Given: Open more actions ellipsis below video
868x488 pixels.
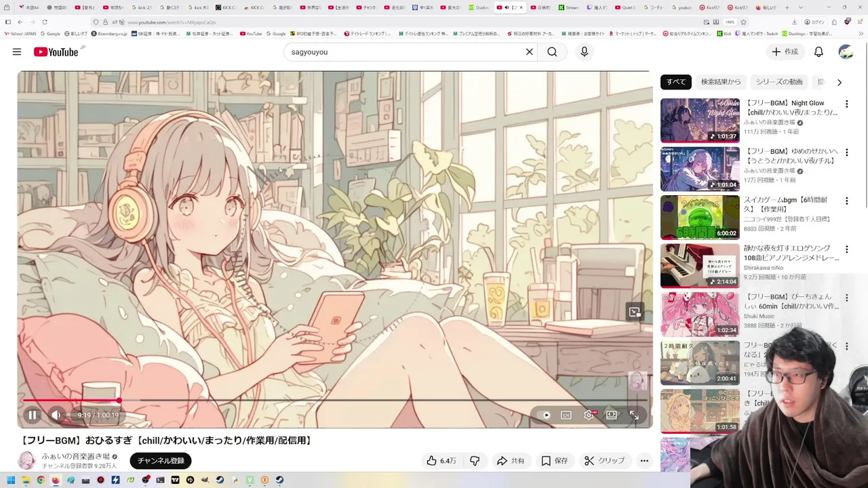Looking at the screenshot, I should (644, 460).
